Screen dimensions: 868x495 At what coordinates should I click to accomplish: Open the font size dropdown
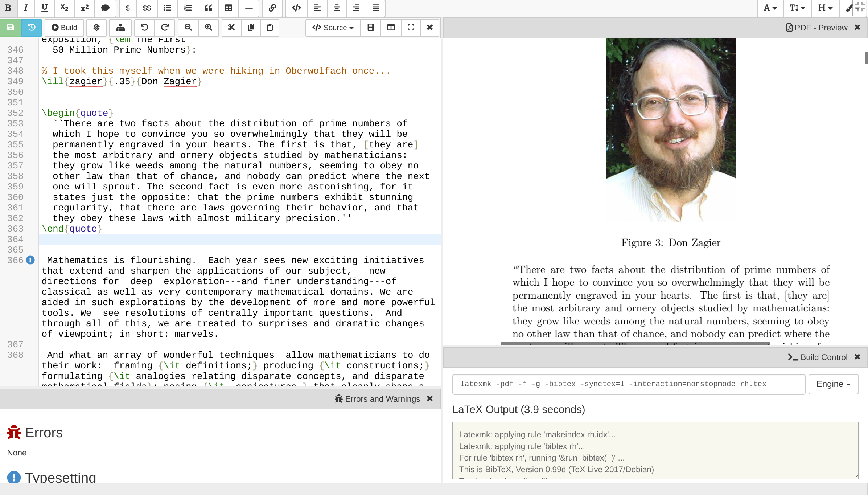[797, 8]
